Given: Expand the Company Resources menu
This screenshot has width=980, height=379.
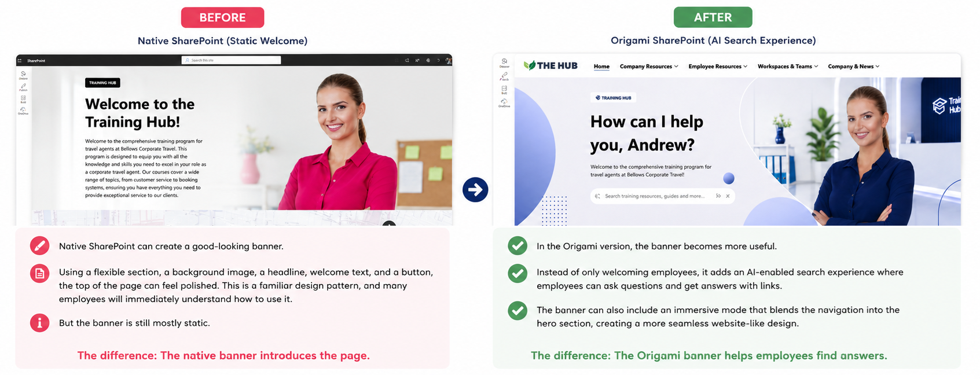Looking at the screenshot, I should [649, 67].
